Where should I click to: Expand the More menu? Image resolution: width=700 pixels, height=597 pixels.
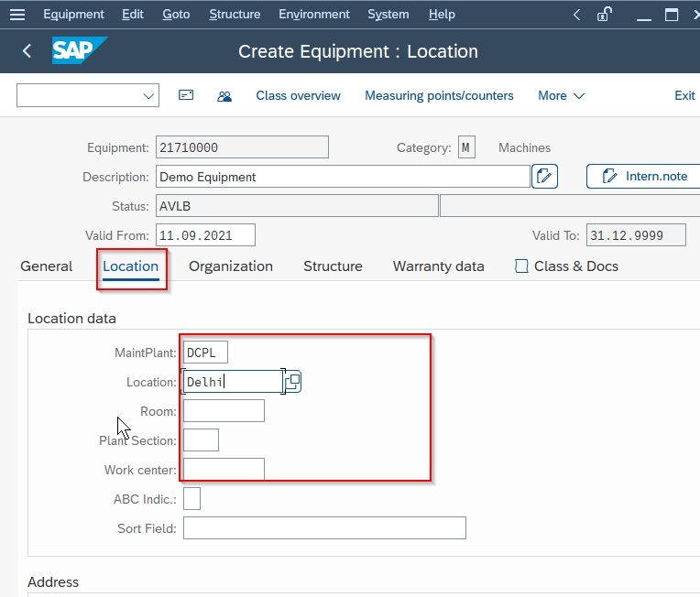click(x=561, y=95)
